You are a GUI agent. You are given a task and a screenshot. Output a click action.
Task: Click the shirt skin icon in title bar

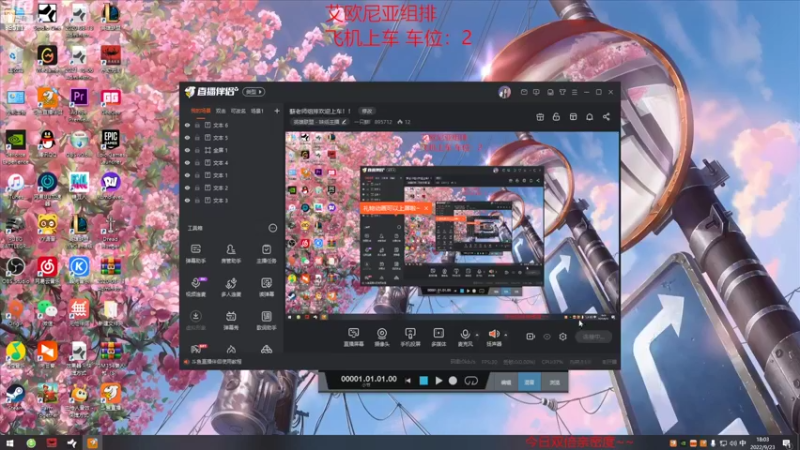(x=562, y=92)
